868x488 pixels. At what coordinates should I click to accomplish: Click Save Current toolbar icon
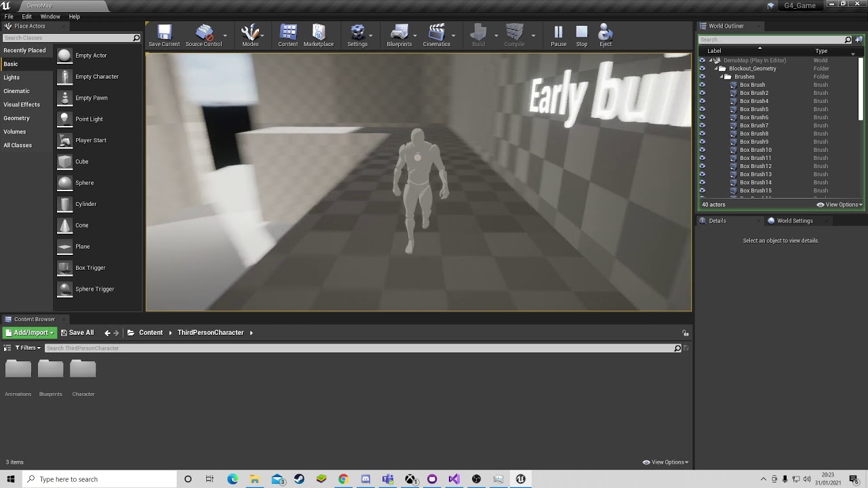164,35
